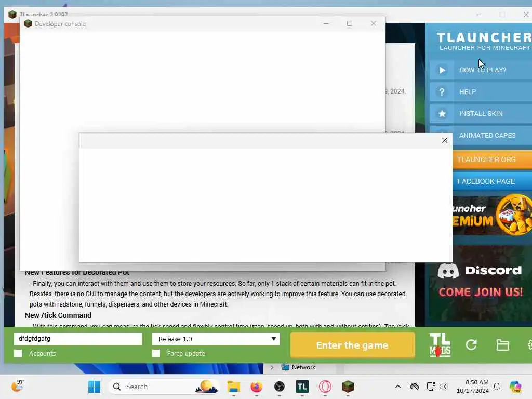
Task: Click the INSTALL SKIN star icon
Action: 442,114
